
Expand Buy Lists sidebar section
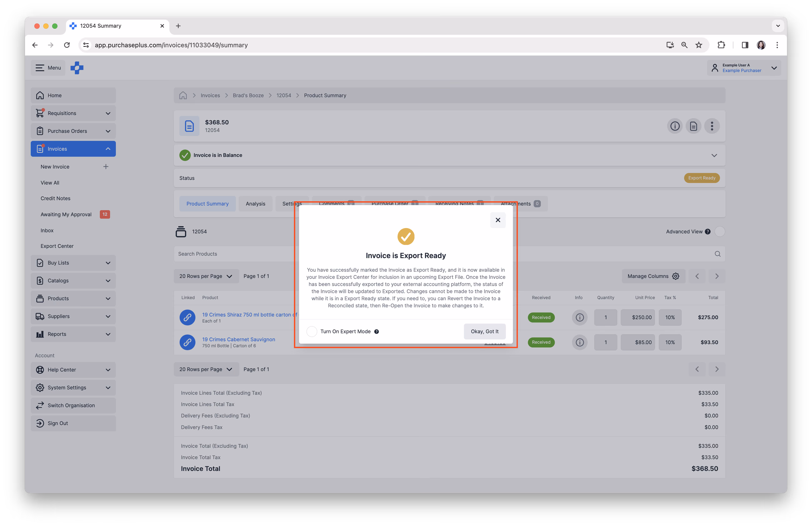[73, 263]
